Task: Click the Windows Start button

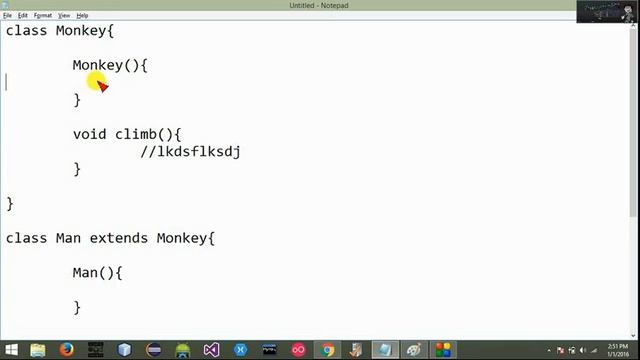Action: pos(11,350)
